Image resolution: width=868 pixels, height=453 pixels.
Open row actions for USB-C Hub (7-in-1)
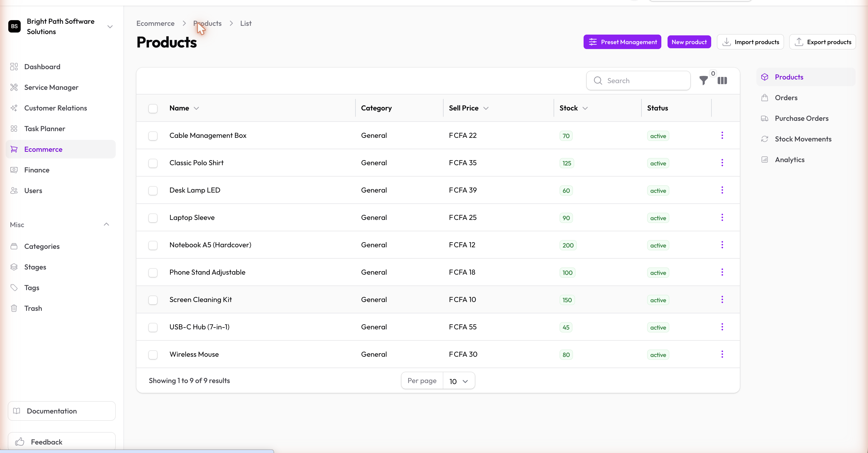point(722,327)
